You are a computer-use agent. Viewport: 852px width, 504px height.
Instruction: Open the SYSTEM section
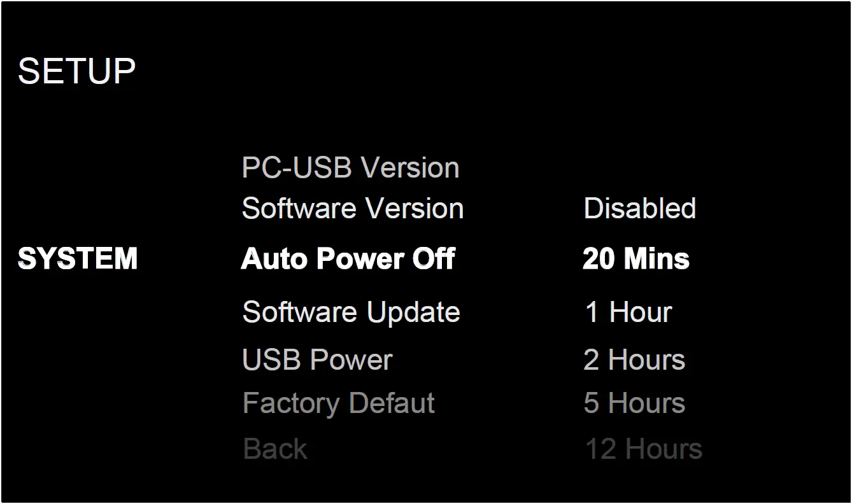click(78, 258)
